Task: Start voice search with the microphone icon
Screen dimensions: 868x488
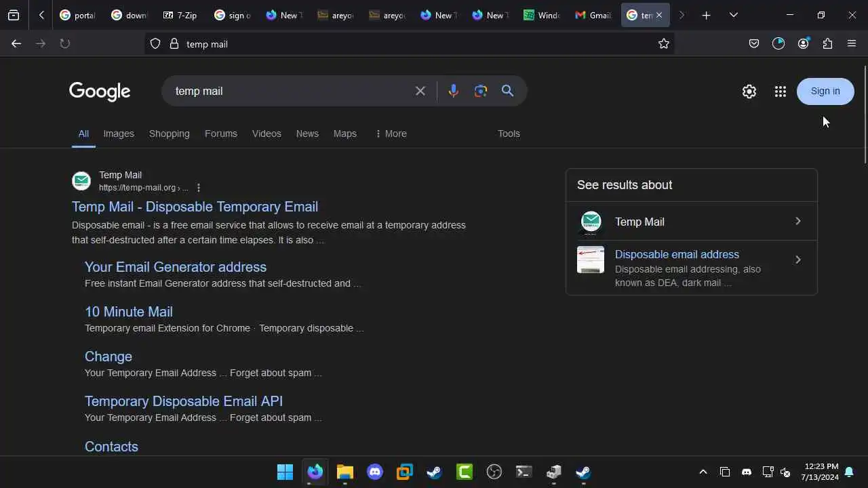Action: pyautogui.click(x=454, y=91)
